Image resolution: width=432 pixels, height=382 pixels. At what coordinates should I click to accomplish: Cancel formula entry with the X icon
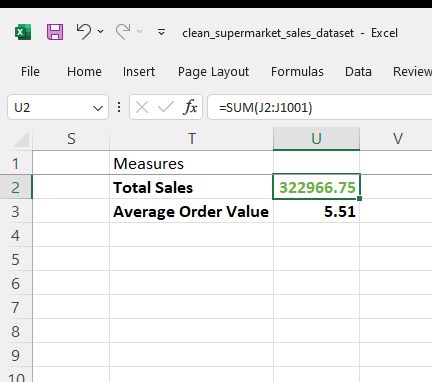tap(142, 108)
